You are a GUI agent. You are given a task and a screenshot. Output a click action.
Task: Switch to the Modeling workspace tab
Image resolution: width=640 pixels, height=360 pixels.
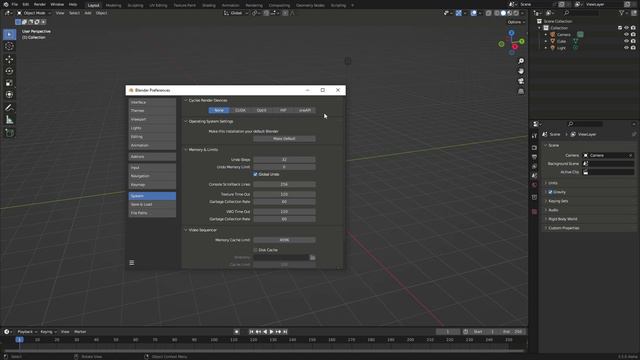[113, 5]
